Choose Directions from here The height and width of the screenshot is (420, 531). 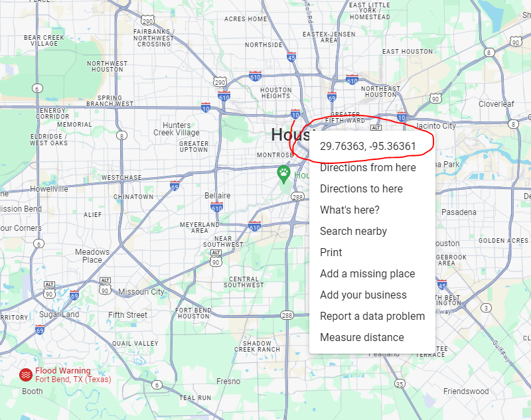click(368, 167)
